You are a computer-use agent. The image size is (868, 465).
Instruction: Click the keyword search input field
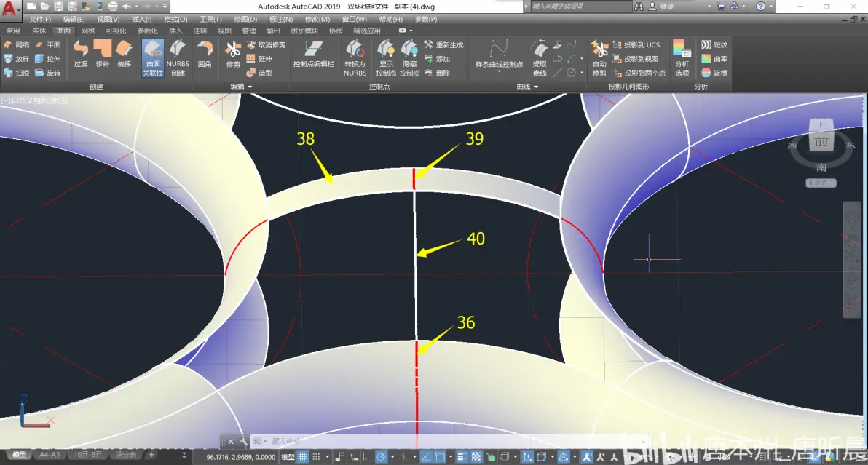[580, 7]
